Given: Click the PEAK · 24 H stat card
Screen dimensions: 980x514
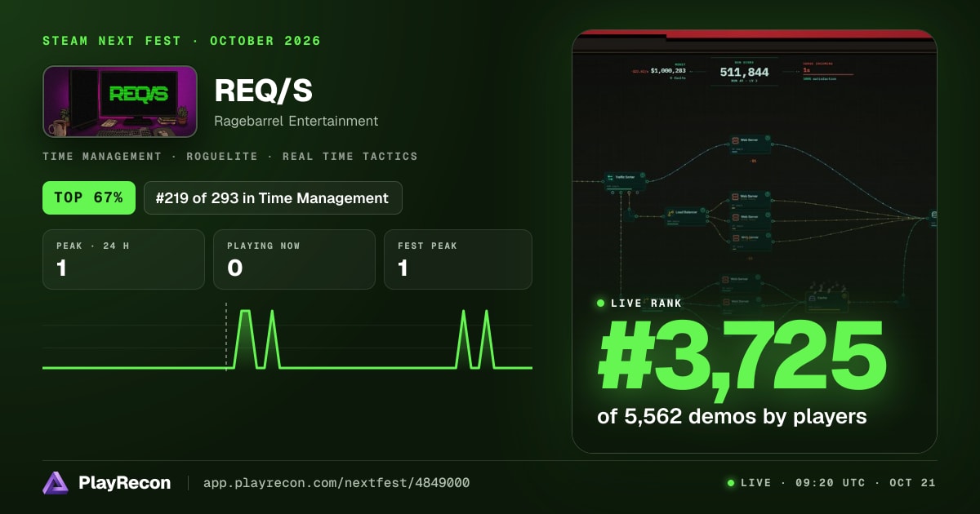Looking at the screenshot, I should pos(123,259).
